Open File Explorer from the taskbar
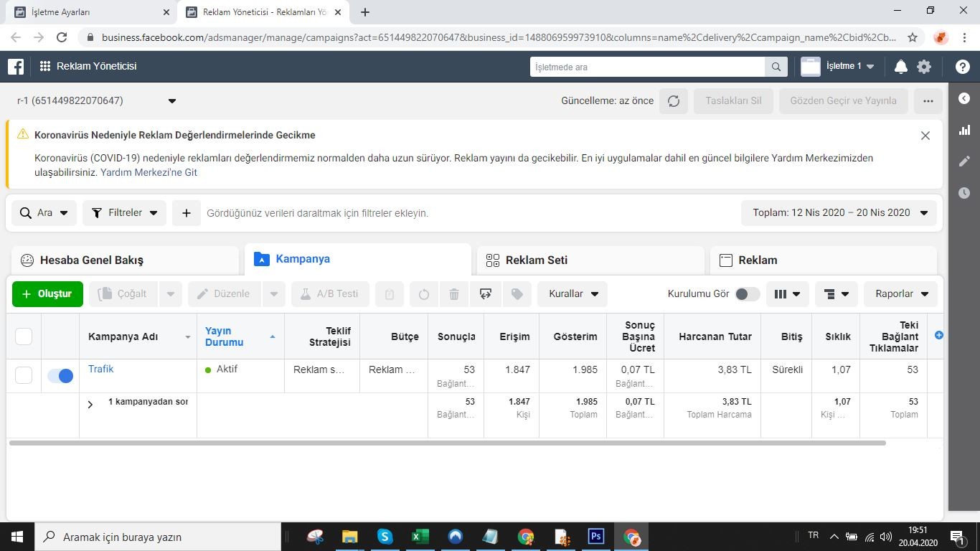Screen dimensions: 980x551 point(349,537)
